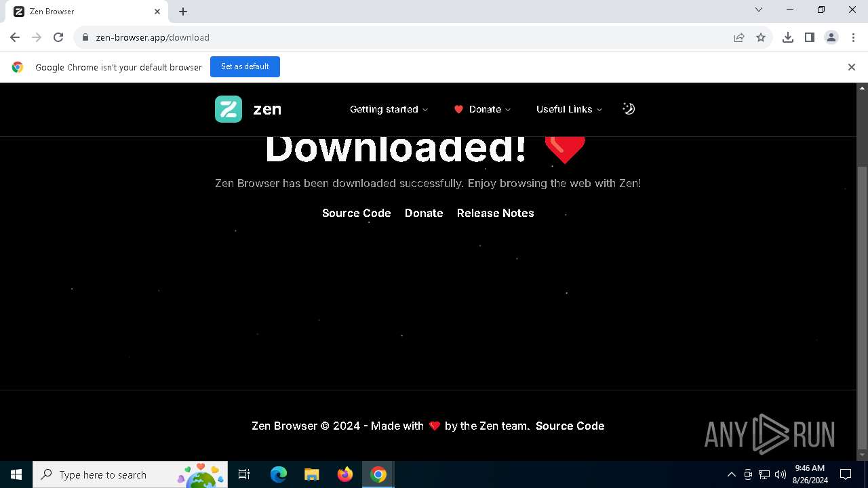Open Task View on the taskbar
The height and width of the screenshot is (488, 868).
coord(244,474)
